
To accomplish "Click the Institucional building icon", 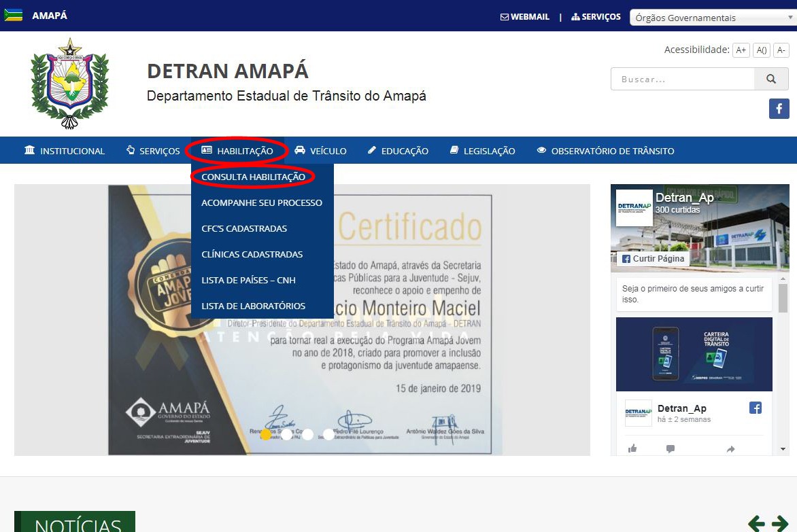I will coord(30,150).
